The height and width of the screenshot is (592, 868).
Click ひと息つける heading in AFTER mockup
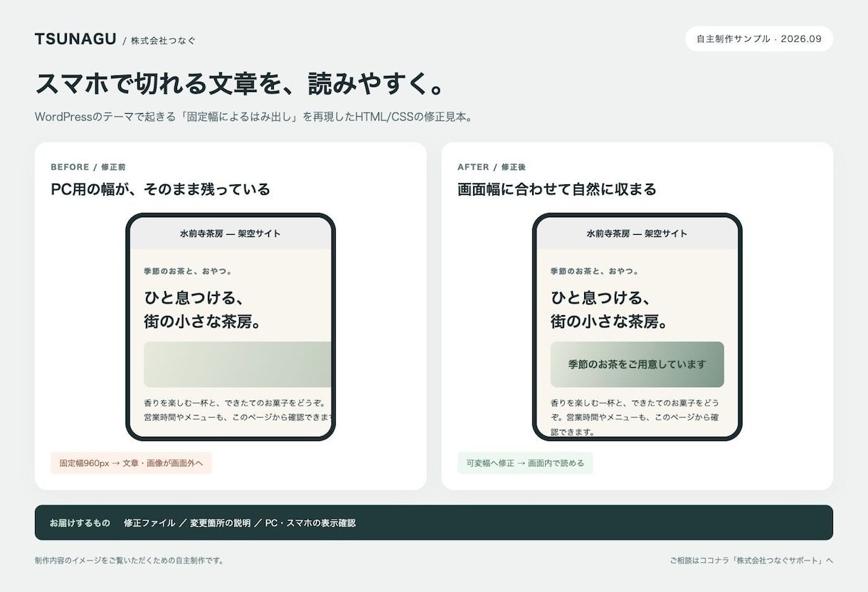click(x=610, y=310)
